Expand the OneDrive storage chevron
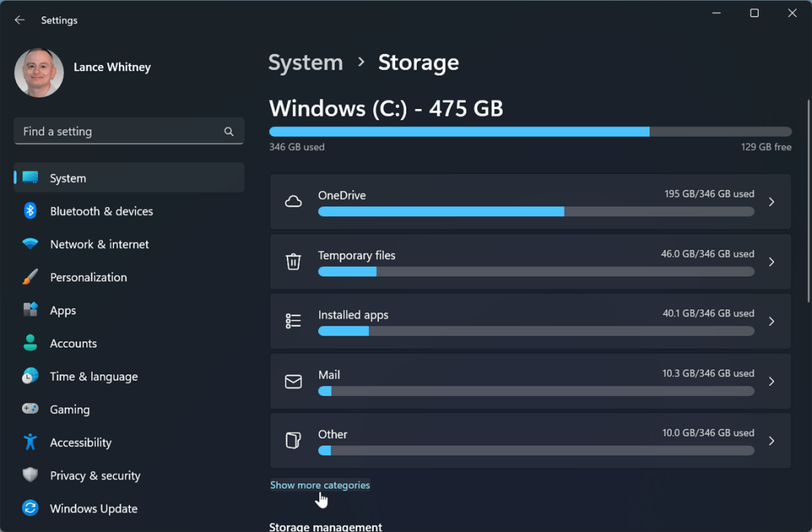Viewport: 812px width, 532px height. 772,202
